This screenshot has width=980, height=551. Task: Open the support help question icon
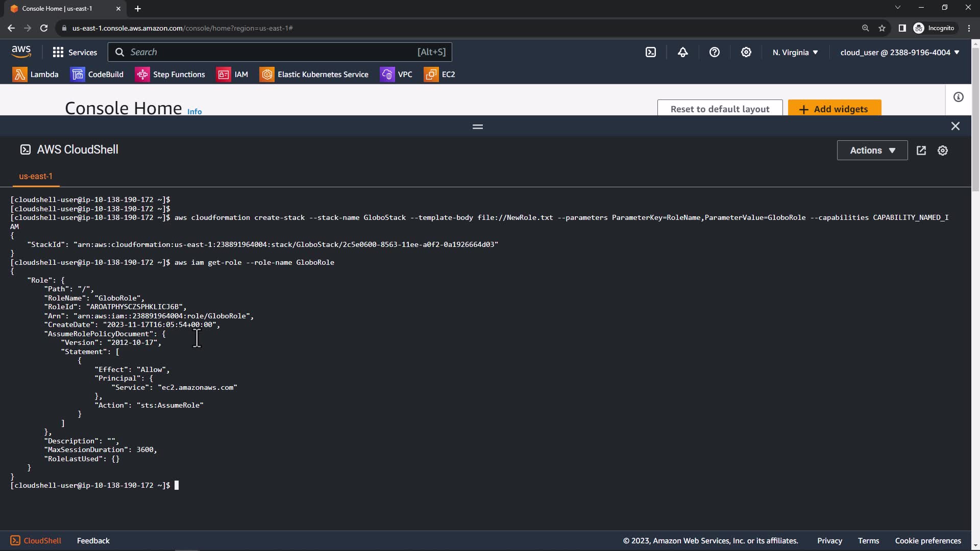(x=714, y=52)
